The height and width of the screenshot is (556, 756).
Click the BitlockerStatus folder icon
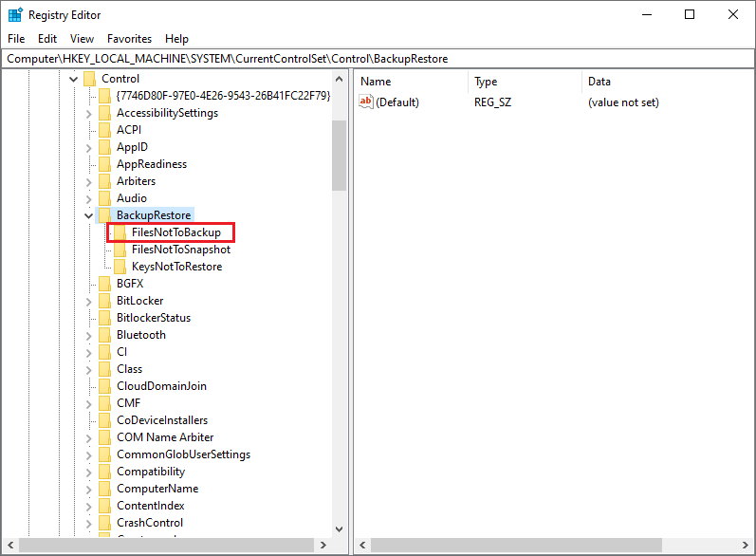coord(104,318)
